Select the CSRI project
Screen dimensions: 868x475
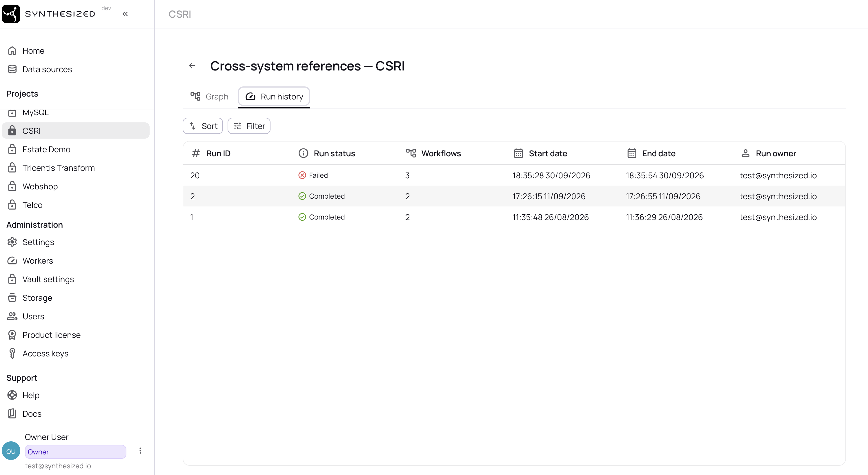tap(75, 130)
